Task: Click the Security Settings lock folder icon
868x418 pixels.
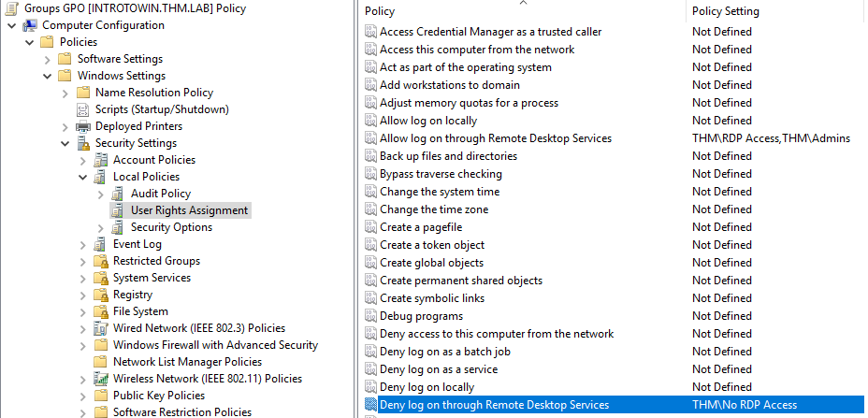Action: 84,143
